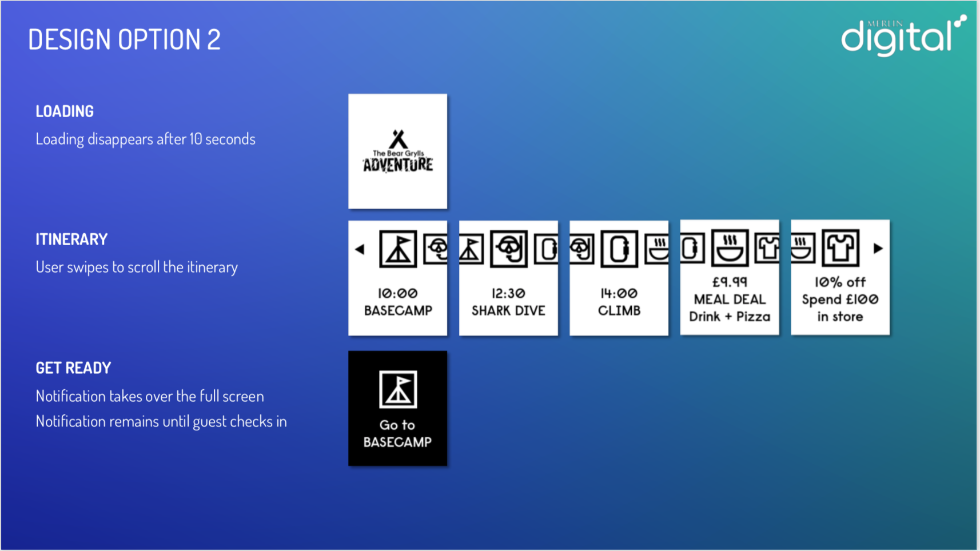Viewport: 980px width, 551px height.
Task: Click the Merlin digital logo
Action: pos(903,35)
